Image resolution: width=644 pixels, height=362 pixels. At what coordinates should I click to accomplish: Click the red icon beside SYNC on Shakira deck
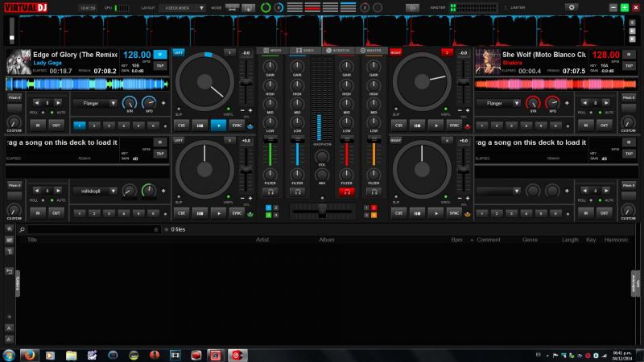pos(468,126)
